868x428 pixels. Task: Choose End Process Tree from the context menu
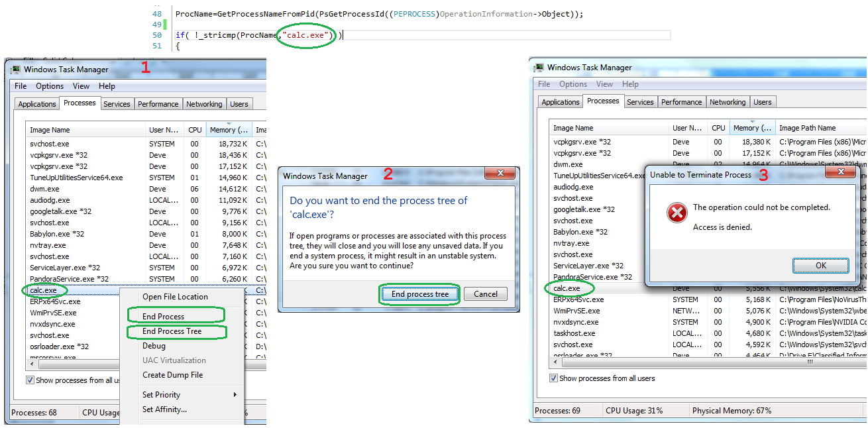coord(172,331)
